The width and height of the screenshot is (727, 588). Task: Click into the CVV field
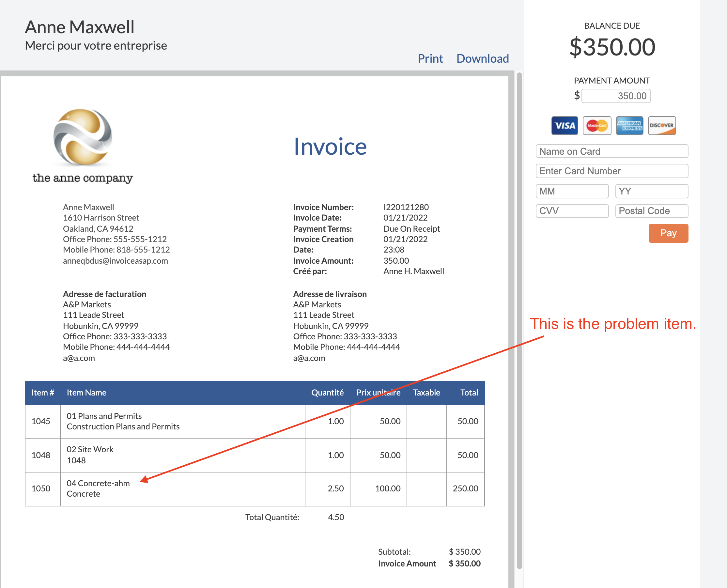572,211
